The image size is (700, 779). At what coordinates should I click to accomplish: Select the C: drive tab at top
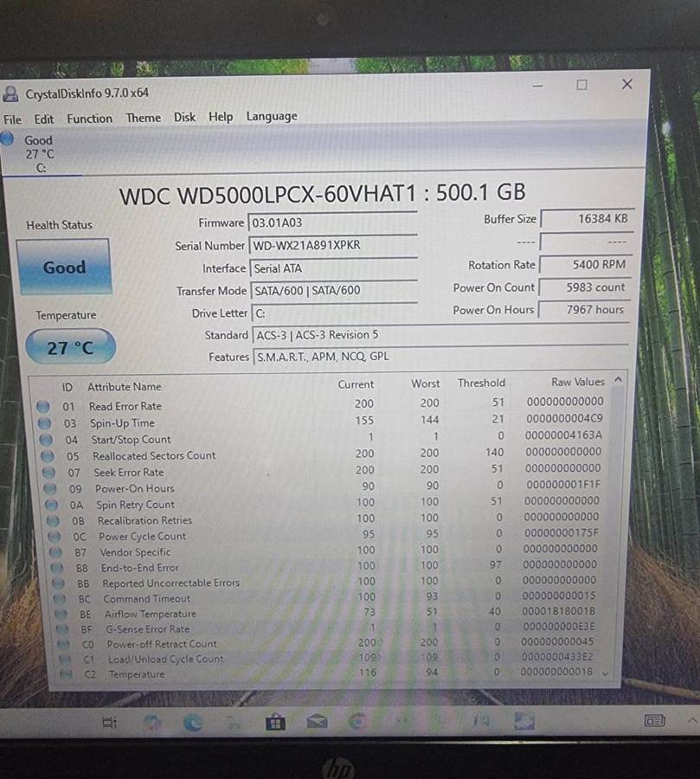point(38,154)
